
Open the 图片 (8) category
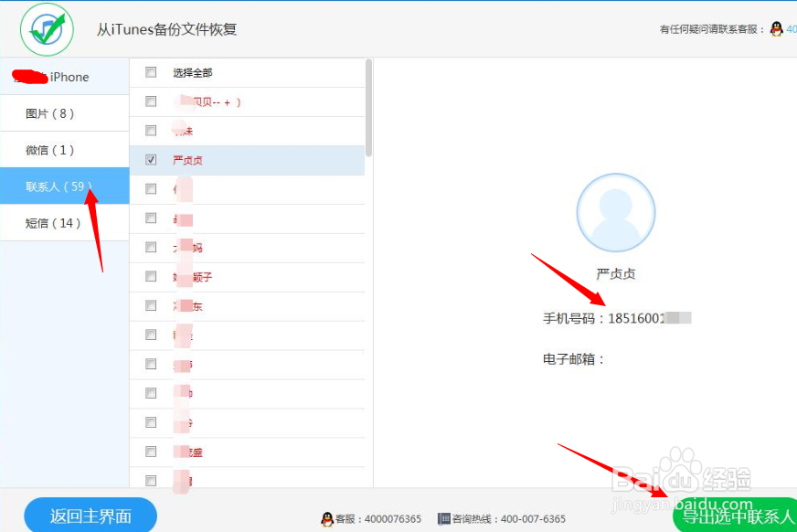click(65, 113)
